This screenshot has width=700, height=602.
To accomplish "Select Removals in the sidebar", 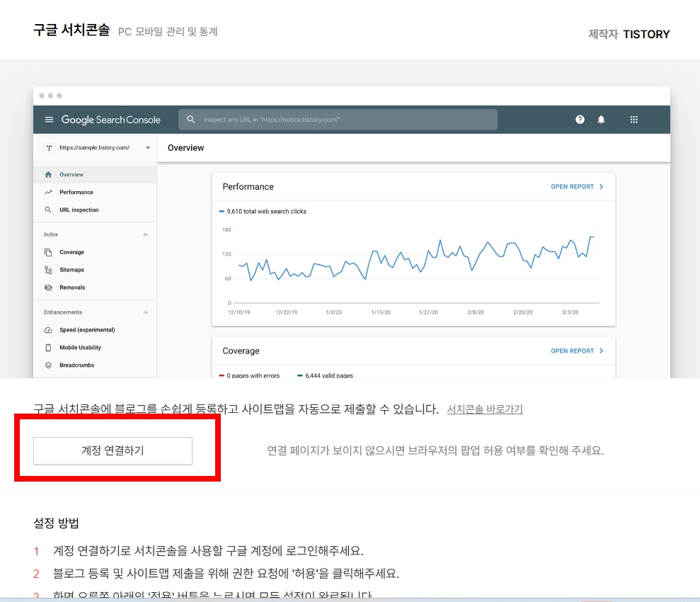I will tap(95, 288).
